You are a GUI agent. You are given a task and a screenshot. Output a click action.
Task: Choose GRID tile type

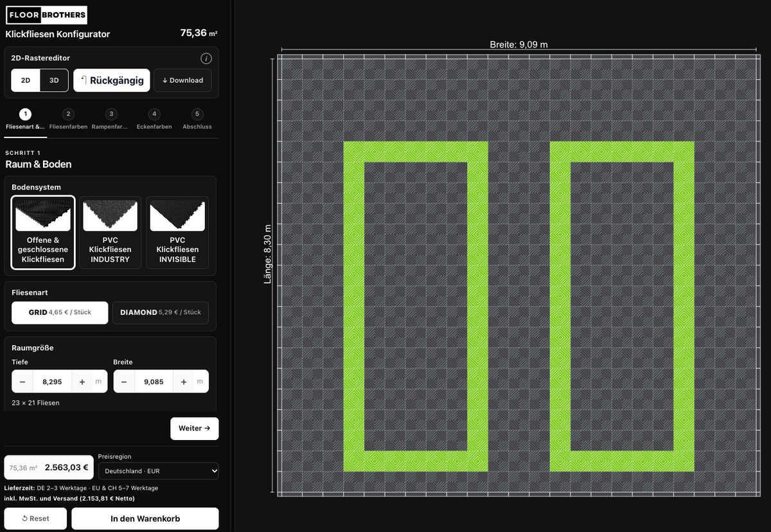60,312
